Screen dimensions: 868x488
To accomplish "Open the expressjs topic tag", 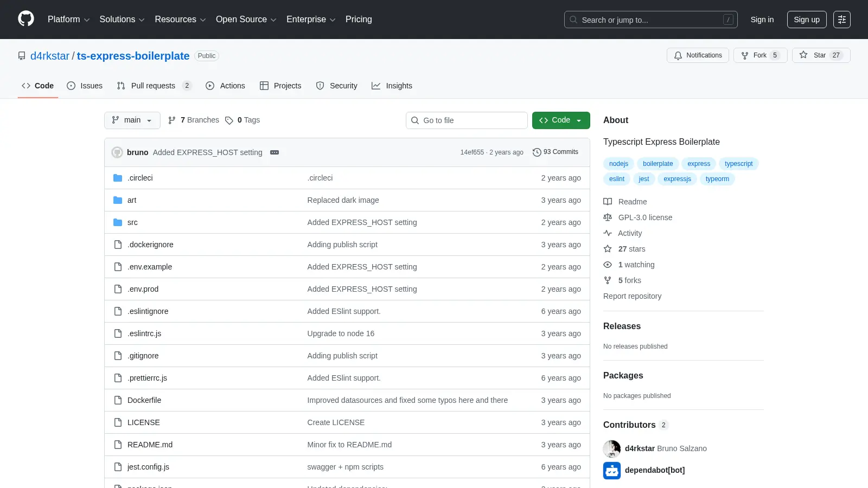I will [677, 179].
